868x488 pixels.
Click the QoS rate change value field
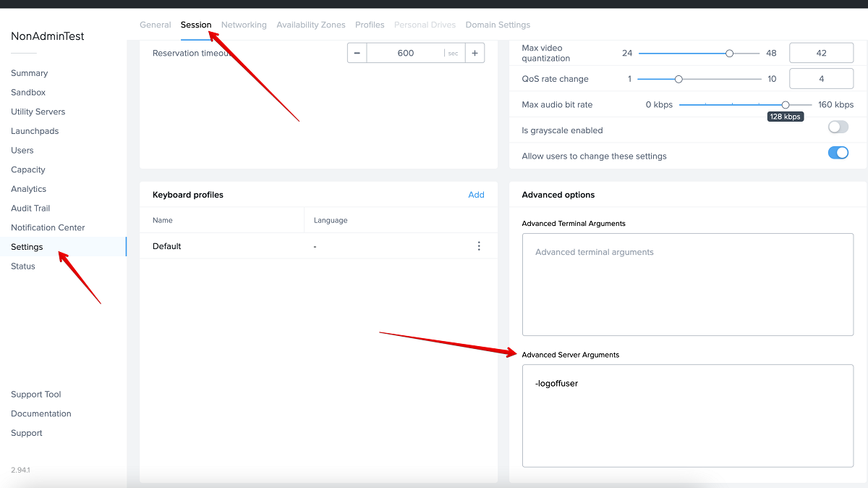tap(821, 79)
